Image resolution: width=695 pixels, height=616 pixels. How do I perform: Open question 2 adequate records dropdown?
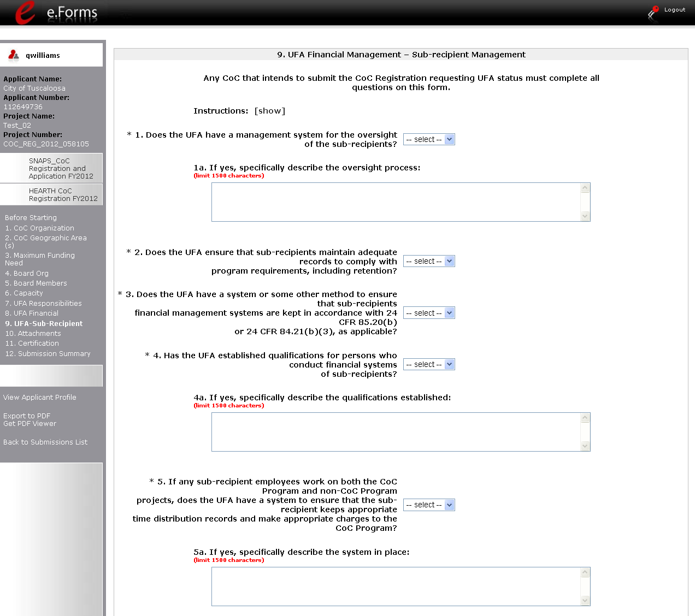point(429,261)
